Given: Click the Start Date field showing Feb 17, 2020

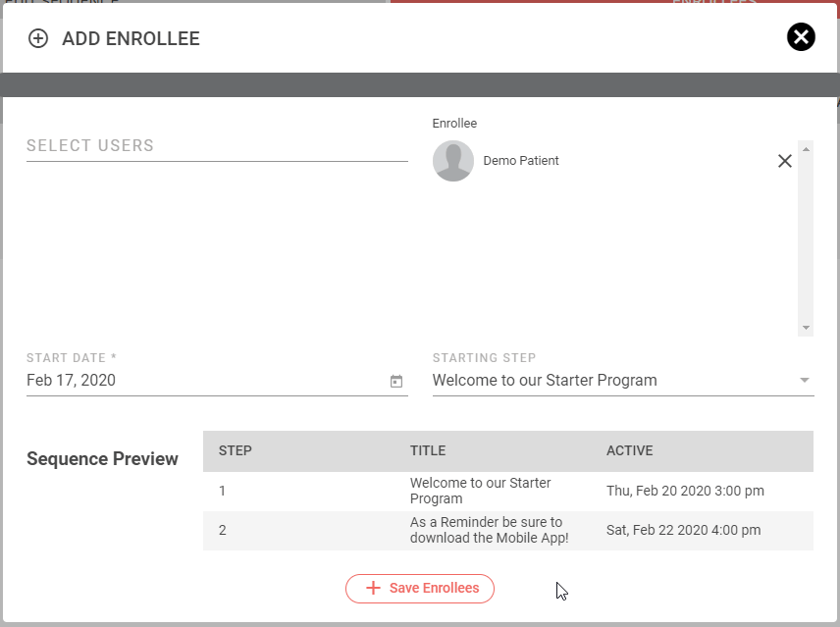Looking at the screenshot, I should click(196, 381).
